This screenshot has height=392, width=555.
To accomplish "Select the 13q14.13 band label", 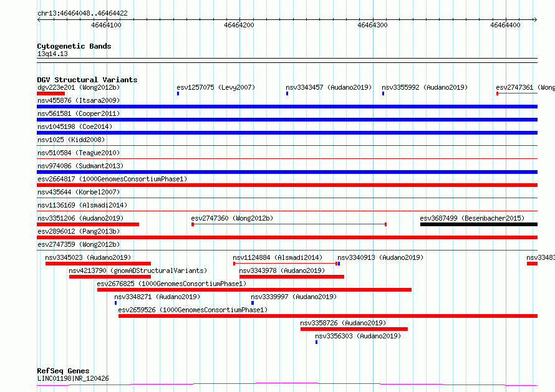I will (x=52, y=54).
